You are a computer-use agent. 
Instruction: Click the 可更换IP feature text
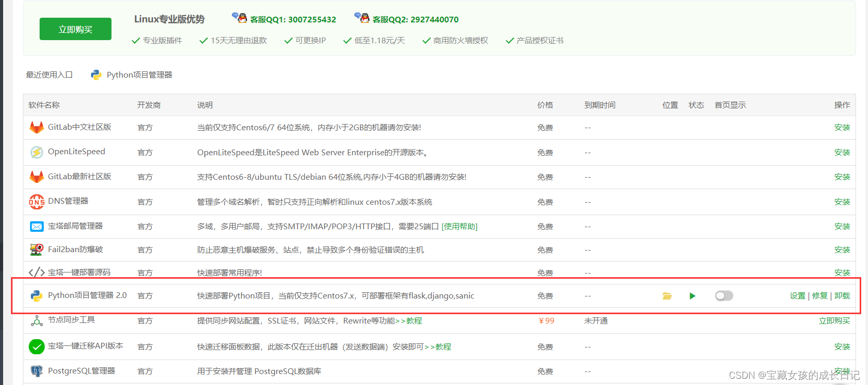coord(311,41)
